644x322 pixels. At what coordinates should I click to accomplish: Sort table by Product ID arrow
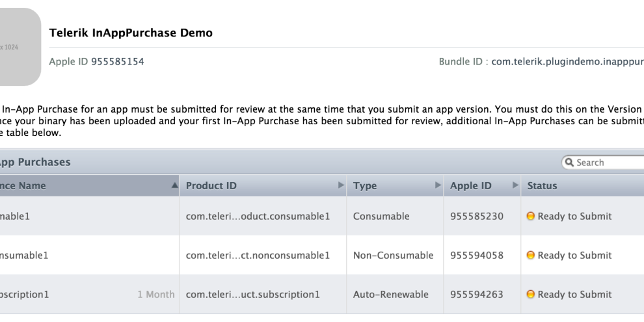coord(341,186)
